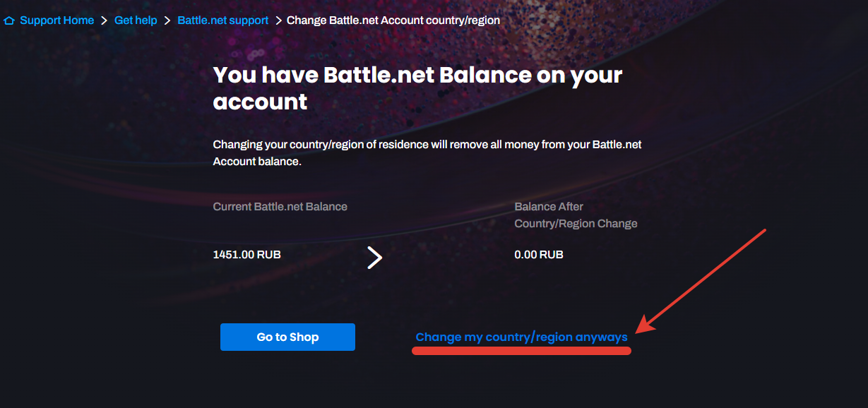Click the chevron after Battle.net support
Screen dimensions: 868x408
coord(278,20)
